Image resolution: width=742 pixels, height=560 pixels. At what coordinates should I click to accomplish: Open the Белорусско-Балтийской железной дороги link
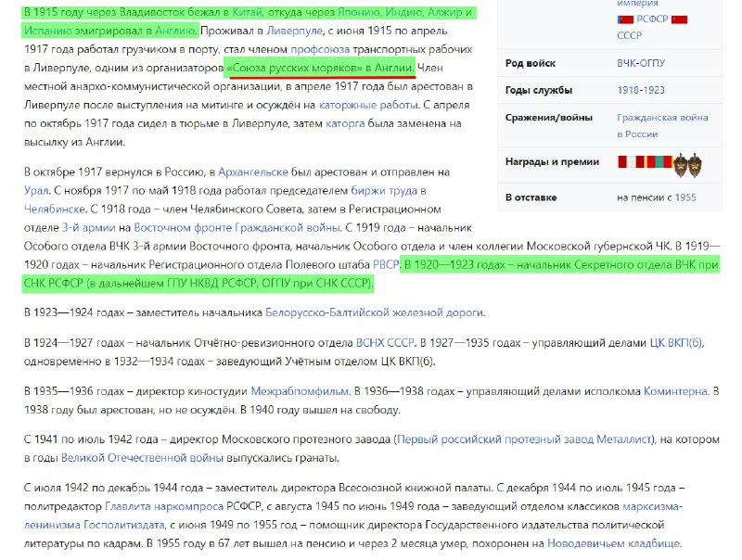point(375,312)
